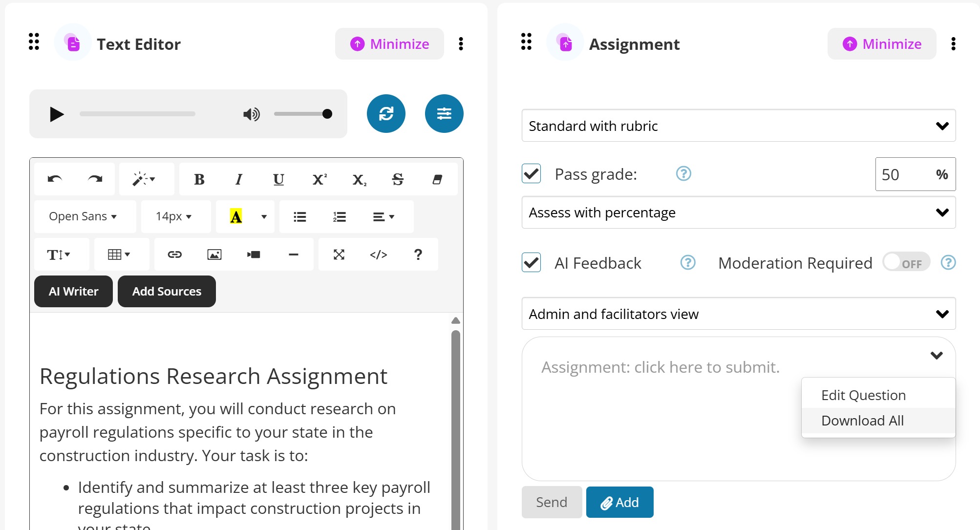Open audio settings sliders button
The width and height of the screenshot is (980, 530).
click(444, 114)
